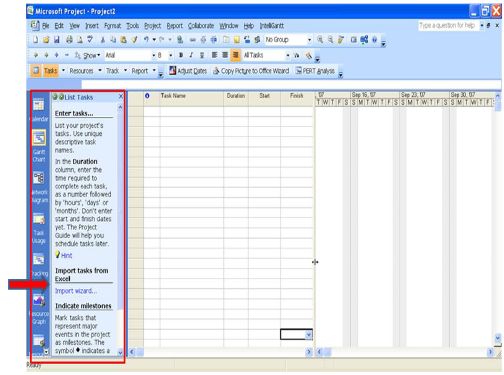
Task: Click the View Bar scroll down arrow
Action: [46, 351]
